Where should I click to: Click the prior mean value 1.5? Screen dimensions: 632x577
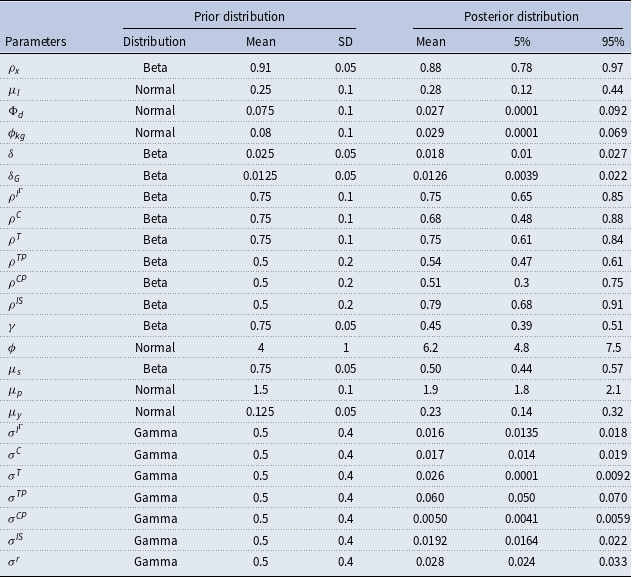coord(261,391)
